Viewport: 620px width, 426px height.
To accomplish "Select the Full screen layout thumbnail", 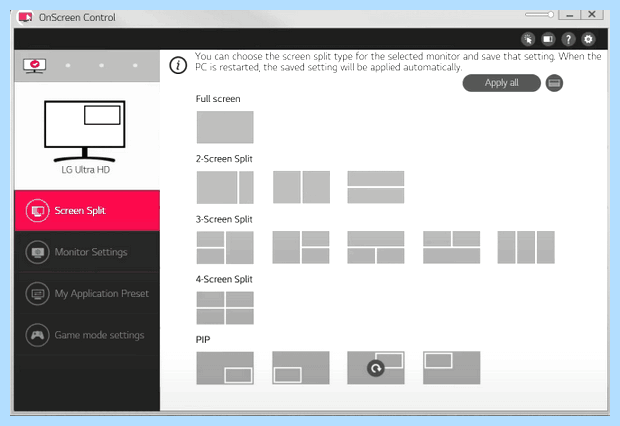I will click(x=225, y=127).
